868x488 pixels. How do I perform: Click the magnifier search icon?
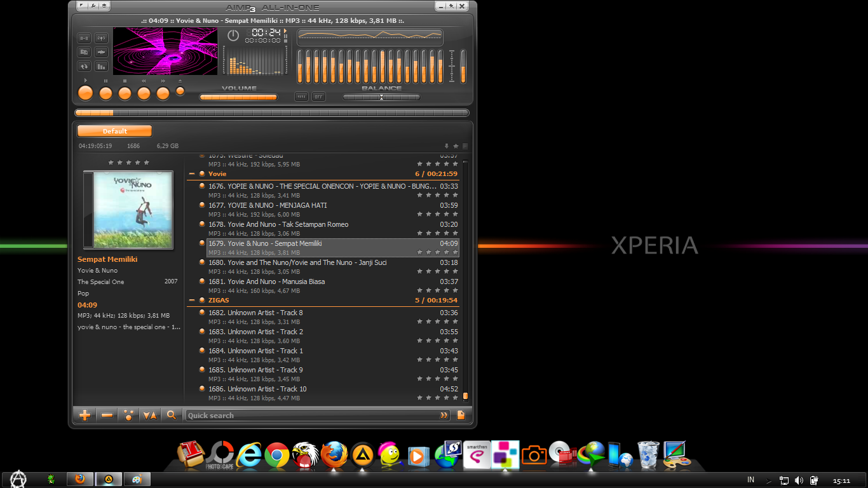coord(171,415)
